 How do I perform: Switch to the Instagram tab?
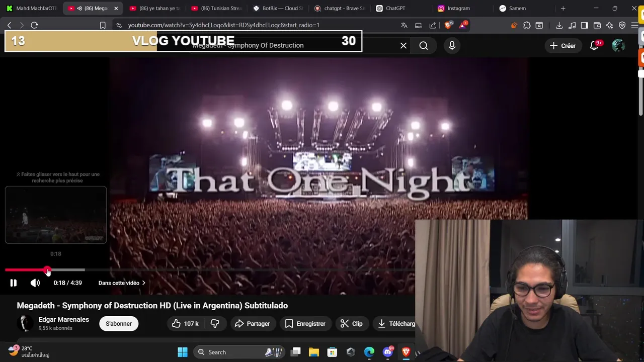(462, 8)
